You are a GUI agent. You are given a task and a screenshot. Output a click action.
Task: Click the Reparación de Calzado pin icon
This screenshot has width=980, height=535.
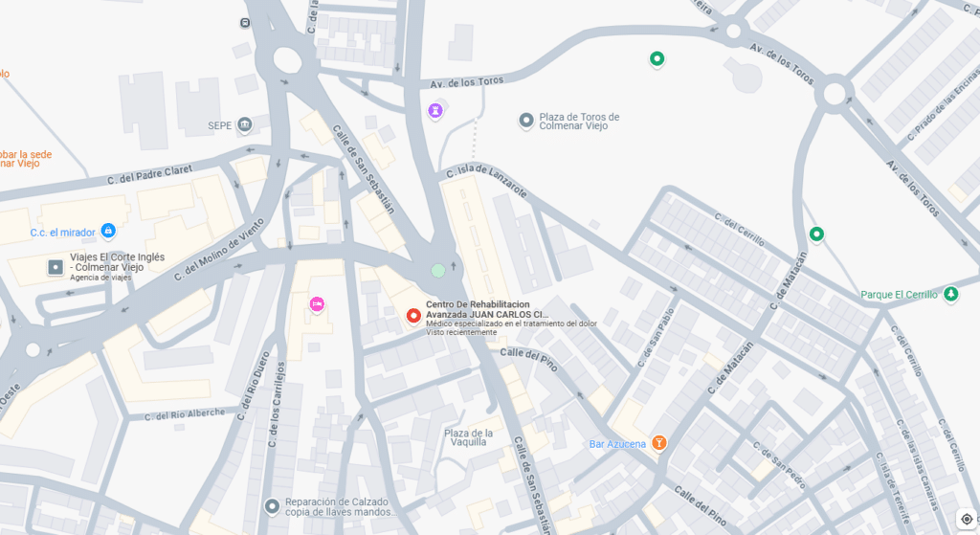tap(272, 506)
